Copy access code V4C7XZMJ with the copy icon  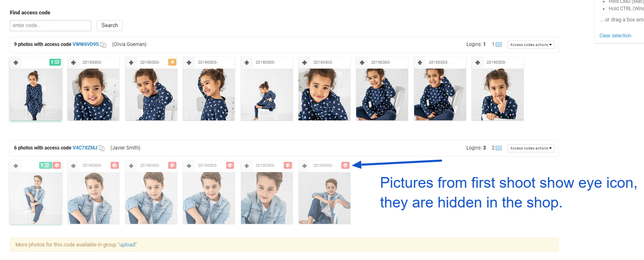pos(102,148)
